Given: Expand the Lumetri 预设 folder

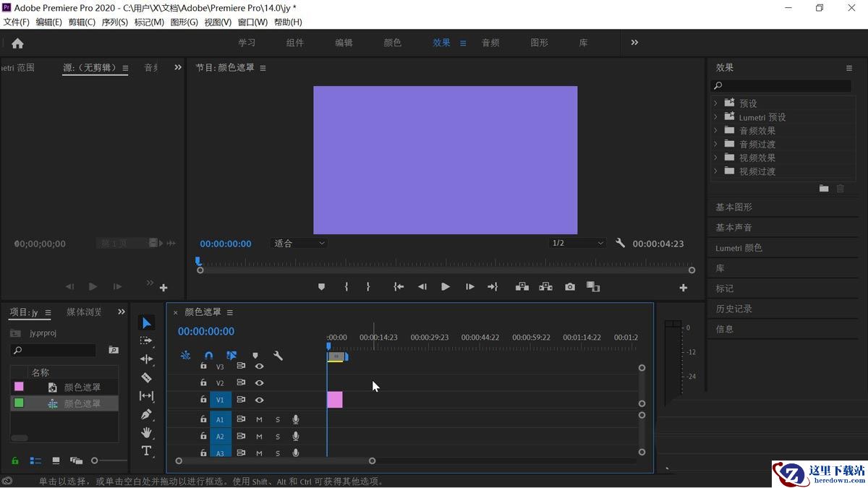Looking at the screenshot, I should point(716,117).
